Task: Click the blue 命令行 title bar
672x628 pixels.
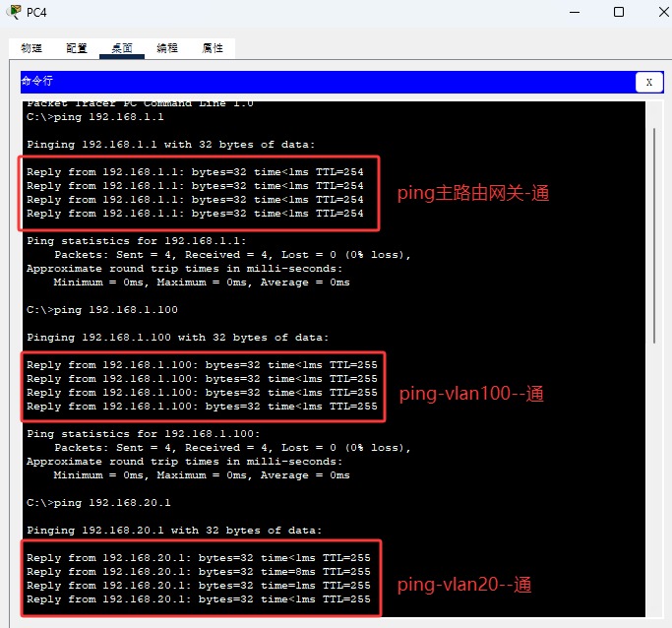Action: [325, 82]
